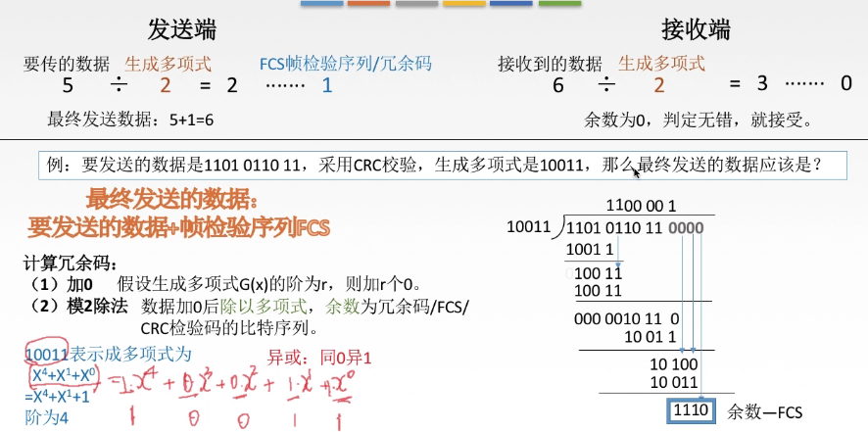This screenshot has height=432, width=868.
Task: Click the 接收到的数据 label
Action: (x=551, y=65)
